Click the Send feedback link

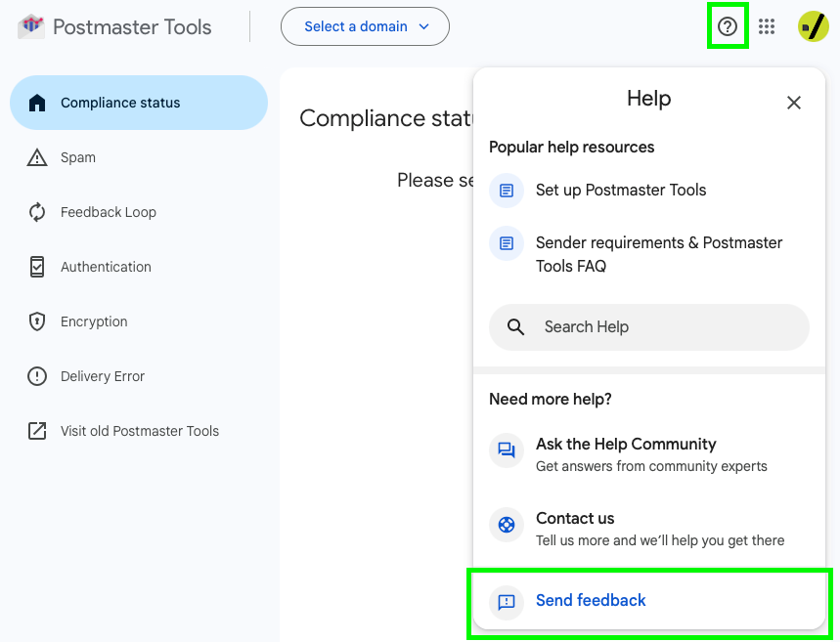click(x=590, y=600)
